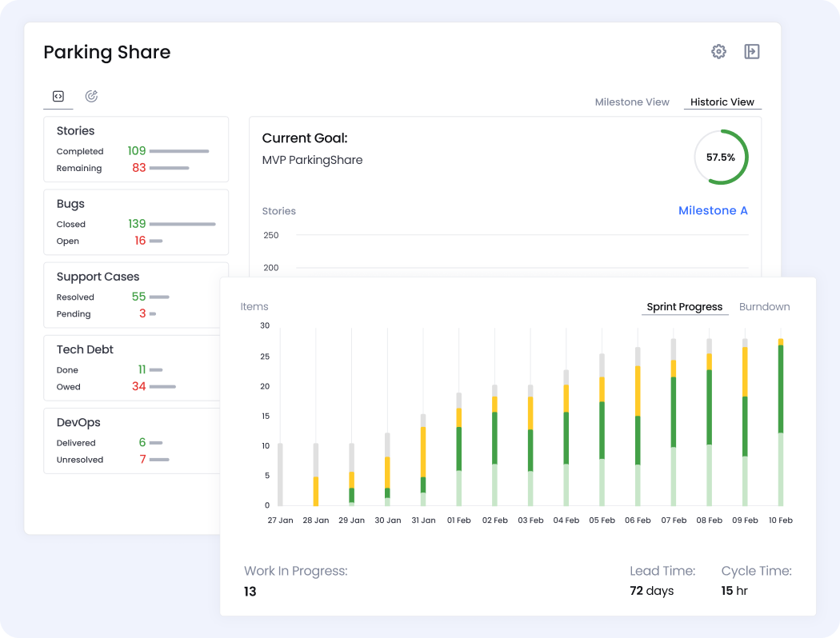Click the Lead Time 72 days value
Viewport: 840px width, 638px height.
(x=652, y=591)
